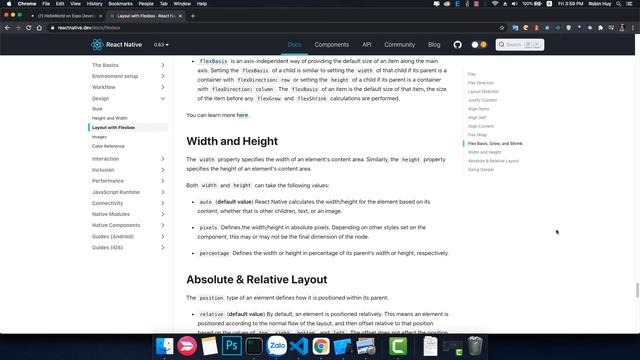This screenshot has width=640, height=360.
Task: Jump to Justify Content in table of contents
Action: (x=482, y=100)
